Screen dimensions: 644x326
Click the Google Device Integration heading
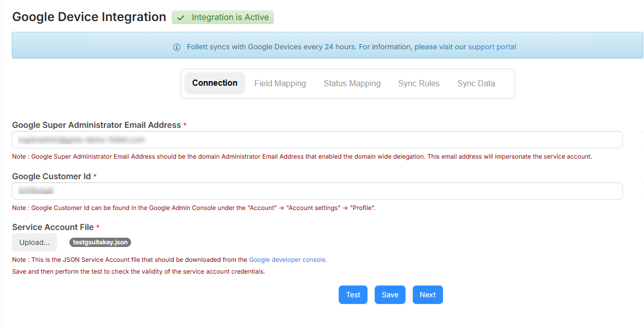89,17
